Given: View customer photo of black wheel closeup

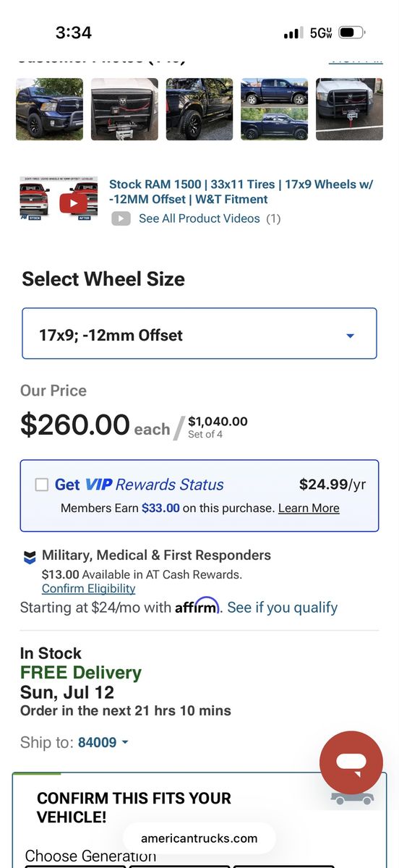Looking at the screenshot, I should (199, 109).
